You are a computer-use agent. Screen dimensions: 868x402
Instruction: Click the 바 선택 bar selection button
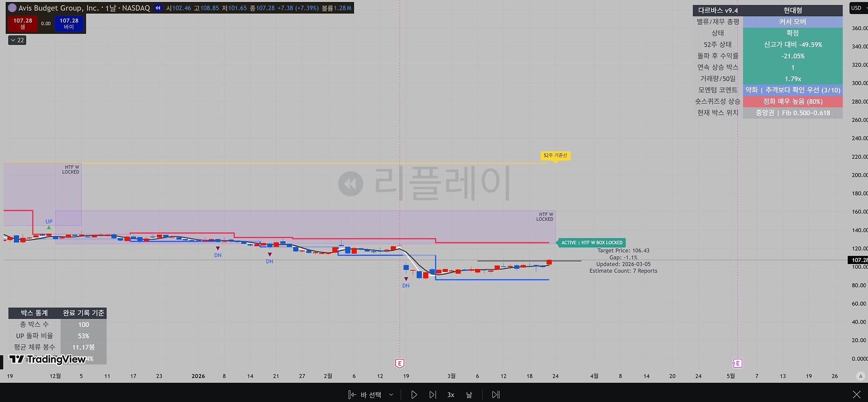pos(365,395)
